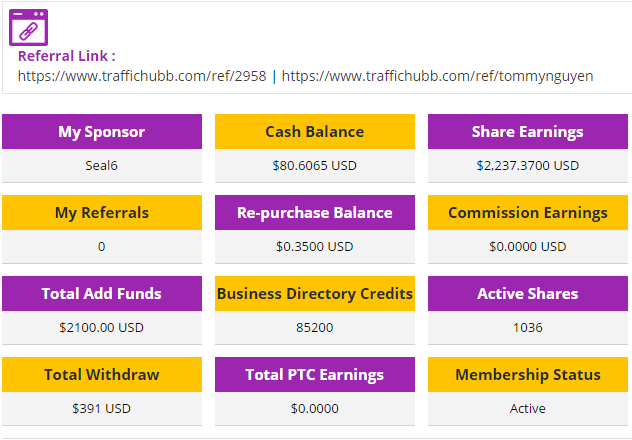Open the numeric referral link ending in 2958
632x440 pixels.
tap(142, 75)
